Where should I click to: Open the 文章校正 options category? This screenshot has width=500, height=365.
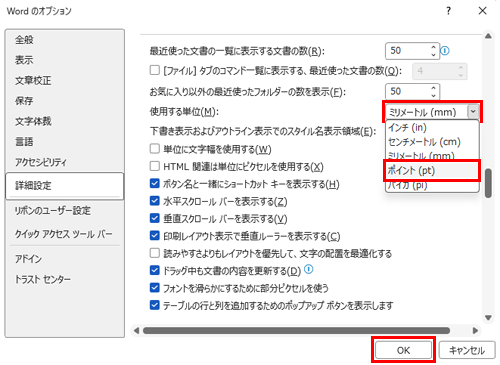point(65,81)
